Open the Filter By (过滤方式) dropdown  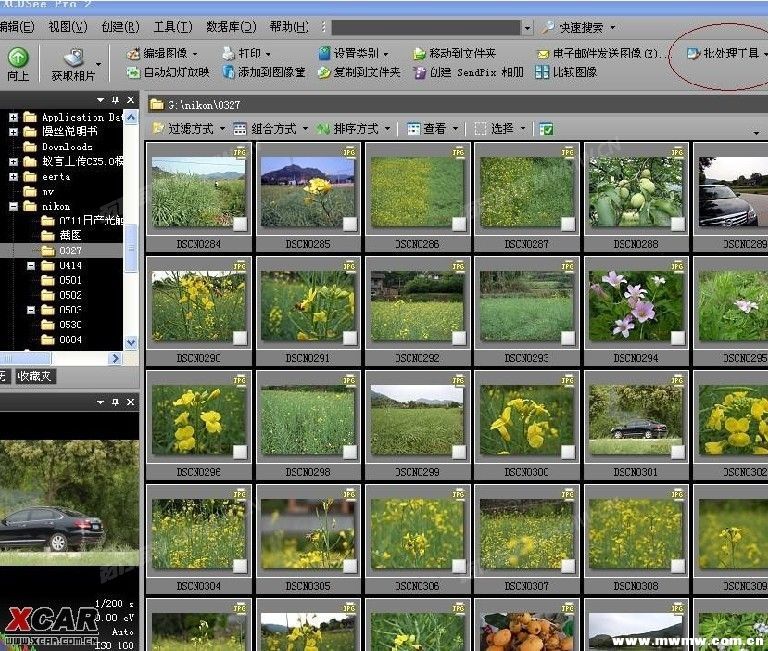coord(188,129)
